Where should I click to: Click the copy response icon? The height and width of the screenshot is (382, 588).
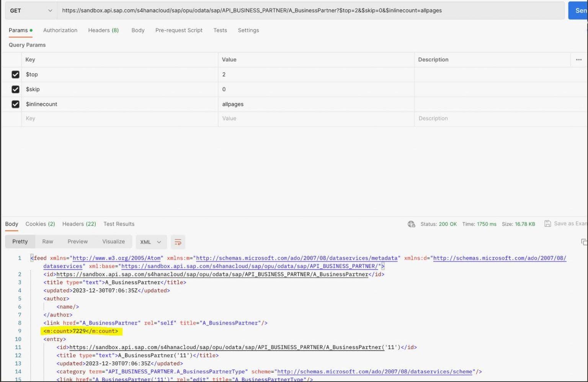pyautogui.click(x=584, y=242)
